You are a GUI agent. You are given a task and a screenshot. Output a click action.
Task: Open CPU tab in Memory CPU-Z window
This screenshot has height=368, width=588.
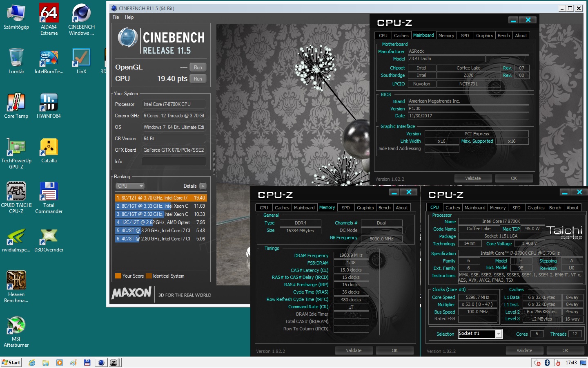[x=264, y=208]
